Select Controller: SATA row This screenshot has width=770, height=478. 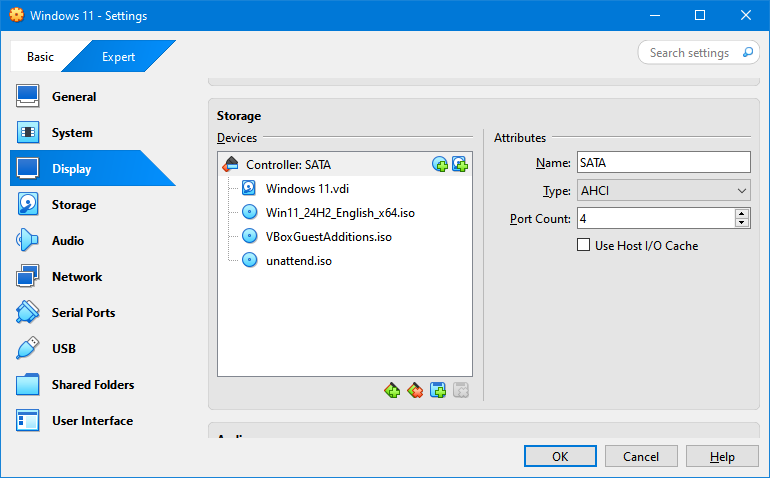(x=345, y=164)
